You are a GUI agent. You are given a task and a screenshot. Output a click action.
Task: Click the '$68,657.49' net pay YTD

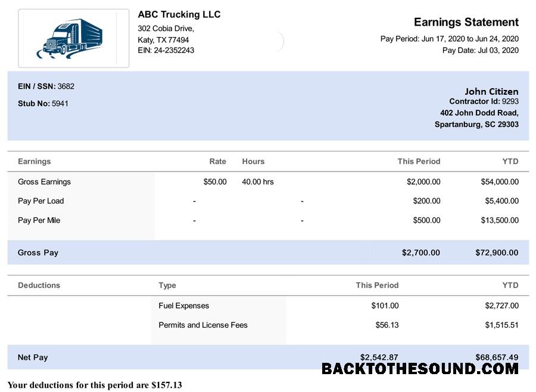[497, 357]
